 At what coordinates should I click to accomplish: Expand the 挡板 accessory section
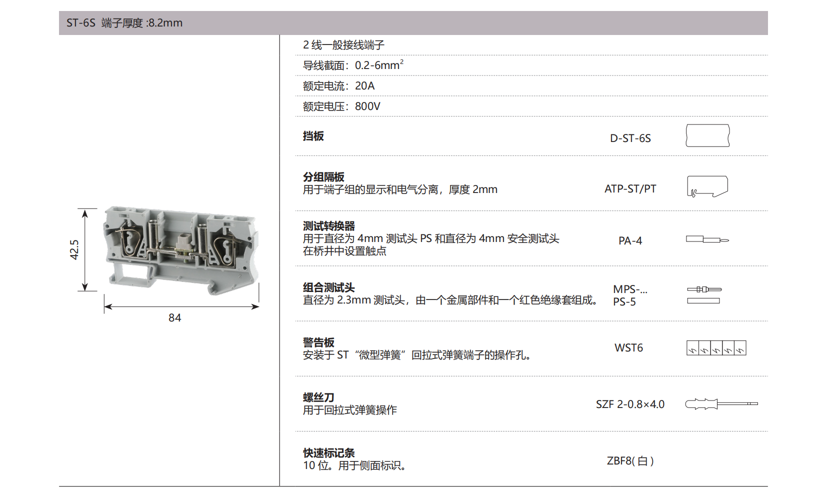pyautogui.click(x=312, y=136)
